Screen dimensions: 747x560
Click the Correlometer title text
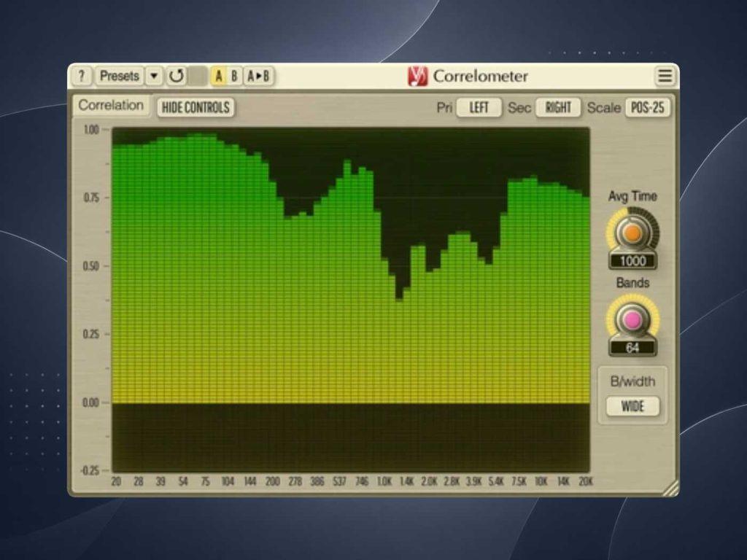(x=480, y=76)
